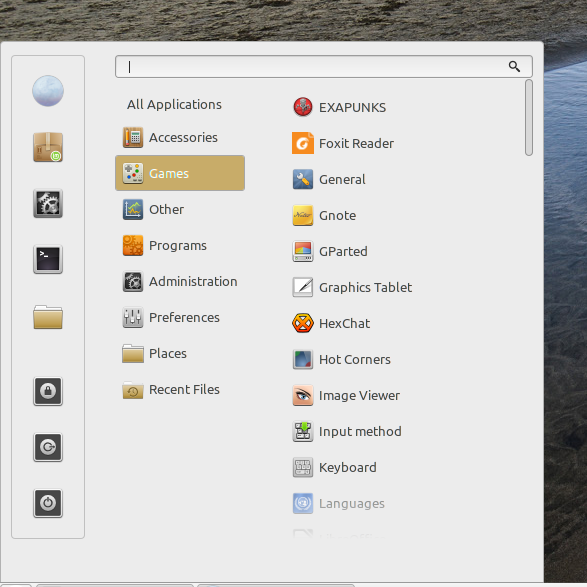Open the web browser favorite in sidebar
This screenshot has height=587, width=587.
(48, 91)
